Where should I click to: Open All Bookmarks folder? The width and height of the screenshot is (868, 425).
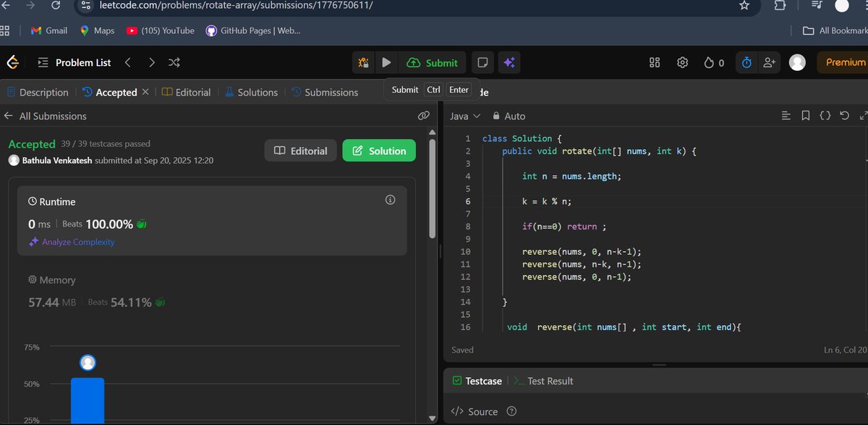click(x=835, y=30)
